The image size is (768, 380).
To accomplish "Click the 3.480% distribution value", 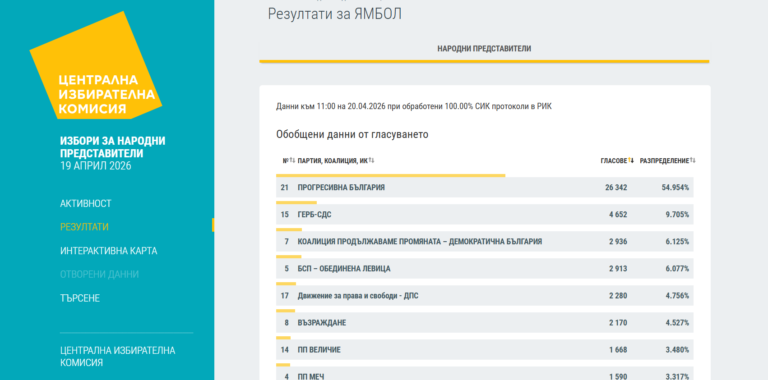I will pyautogui.click(x=678, y=350).
